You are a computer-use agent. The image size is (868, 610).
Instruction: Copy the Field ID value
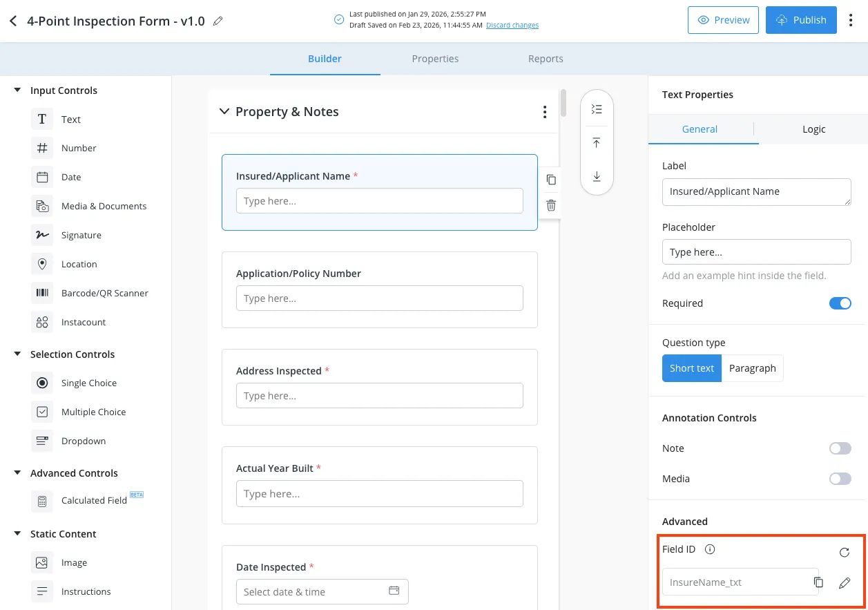(x=818, y=582)
